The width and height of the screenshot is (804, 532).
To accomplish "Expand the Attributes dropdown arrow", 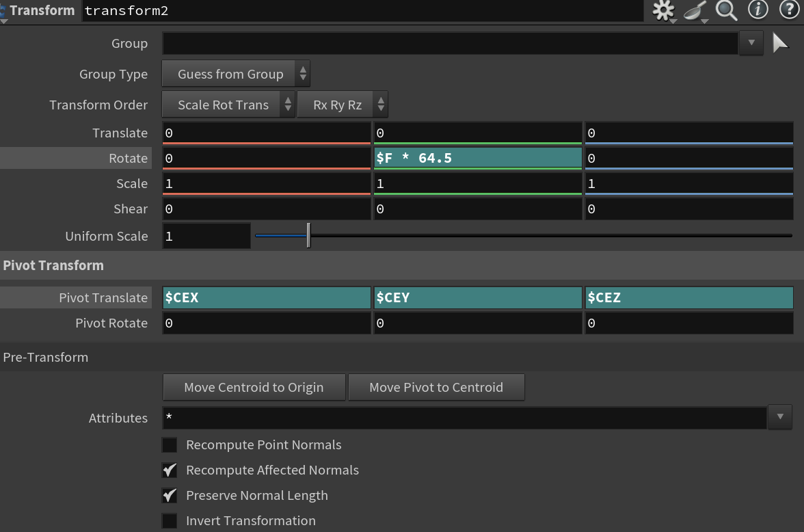I will tap(779, 417).
